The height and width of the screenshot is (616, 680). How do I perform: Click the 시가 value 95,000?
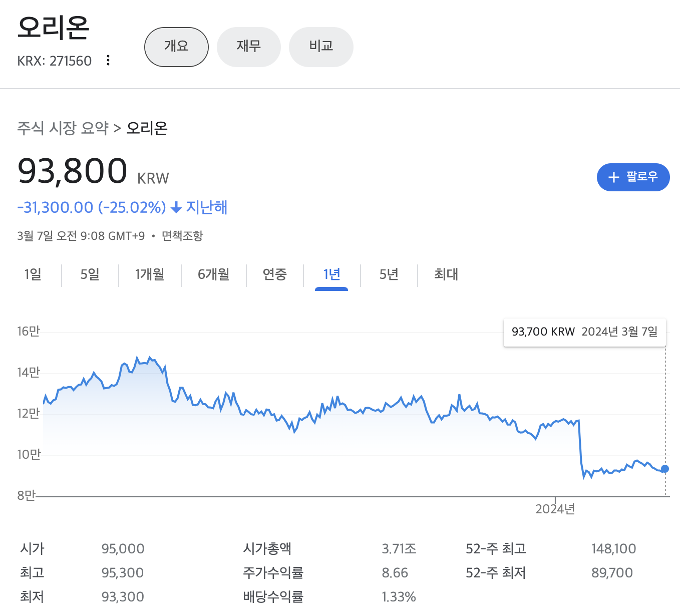[123, 549]
